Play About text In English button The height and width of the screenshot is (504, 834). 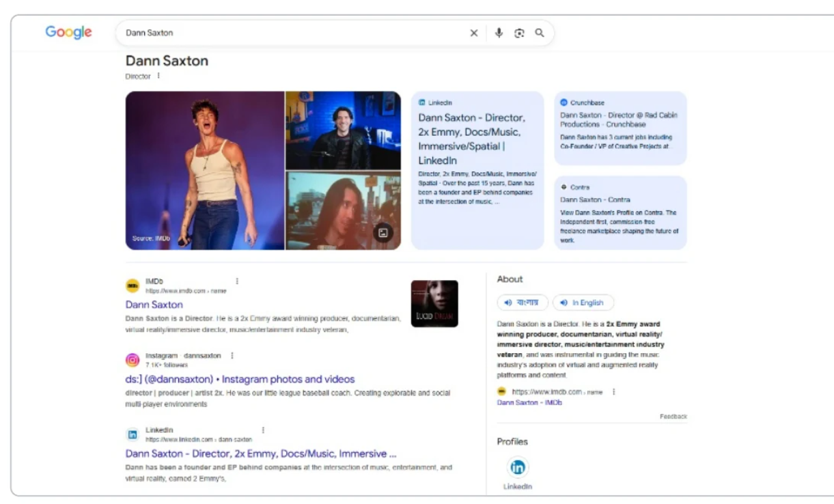coord(583,303)
